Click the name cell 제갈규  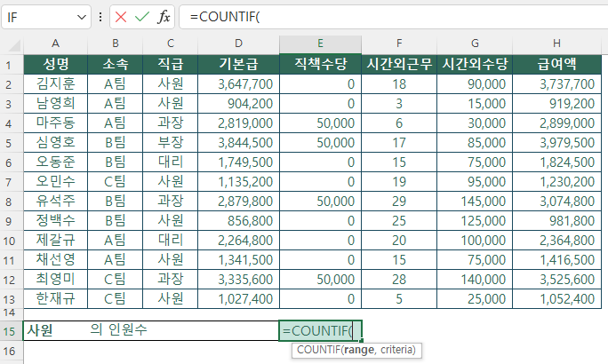pos(55,241)
